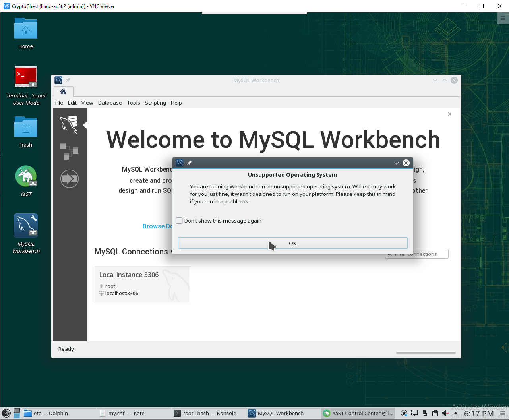Launch the YaST desktop icon
509x420 pixels.
(26, 176)
